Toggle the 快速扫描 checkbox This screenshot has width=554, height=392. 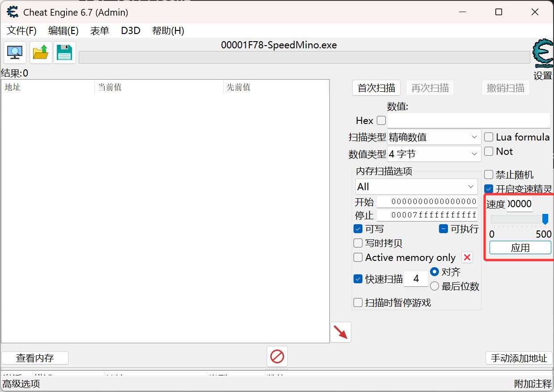pyautogui.click(x=358, y=279)
